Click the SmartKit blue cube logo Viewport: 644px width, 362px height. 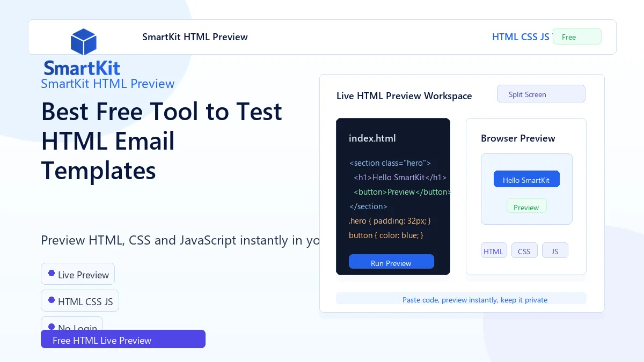(83, 42)
